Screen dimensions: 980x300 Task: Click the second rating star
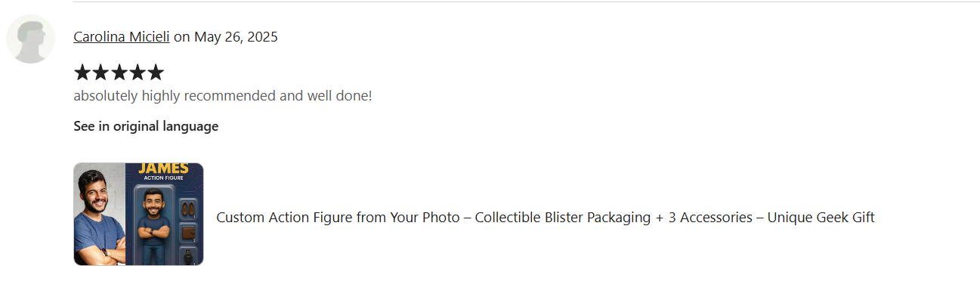100,73
